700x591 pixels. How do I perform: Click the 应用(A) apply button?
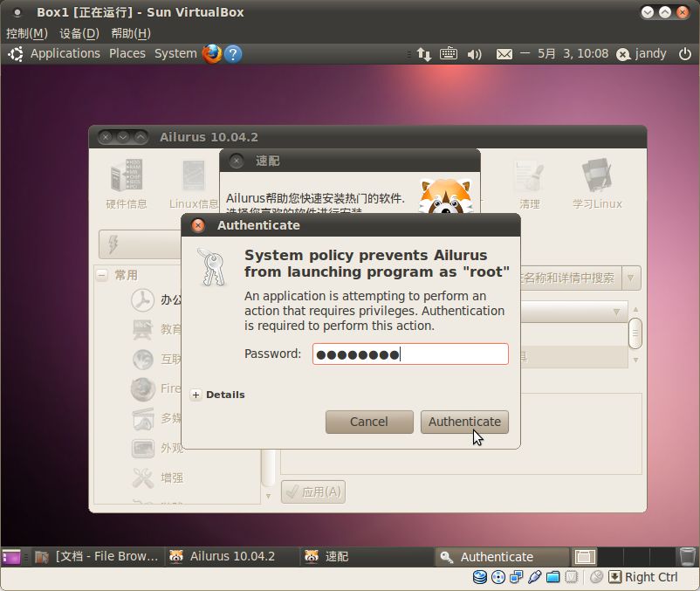pos(313,491)
